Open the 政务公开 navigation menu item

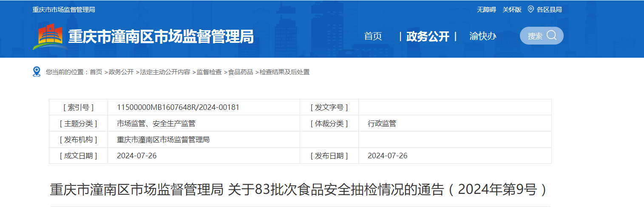pyautogui.click(x=427, y=36)
